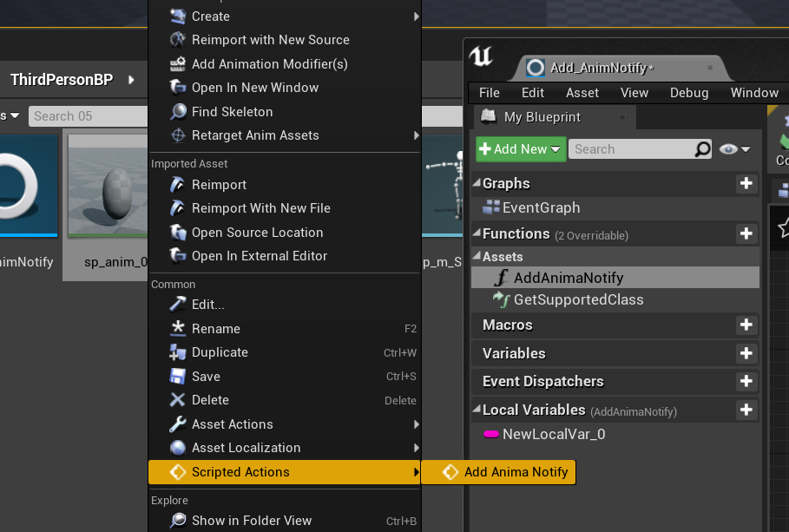The width and height of the screenshot is (789, 532).
Task: Click the Unreal Engine logo icon
Action: [481, 56]
